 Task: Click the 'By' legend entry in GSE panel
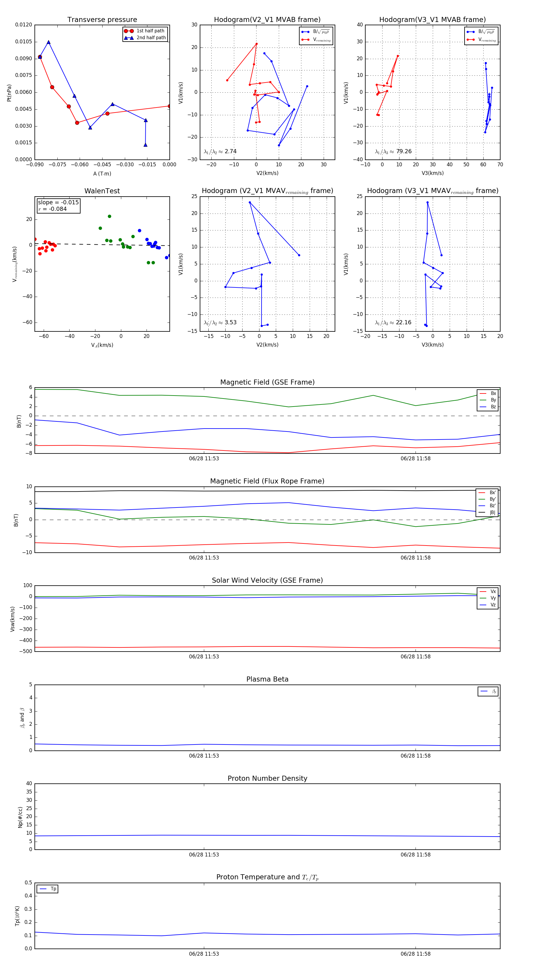coord(488,400)
